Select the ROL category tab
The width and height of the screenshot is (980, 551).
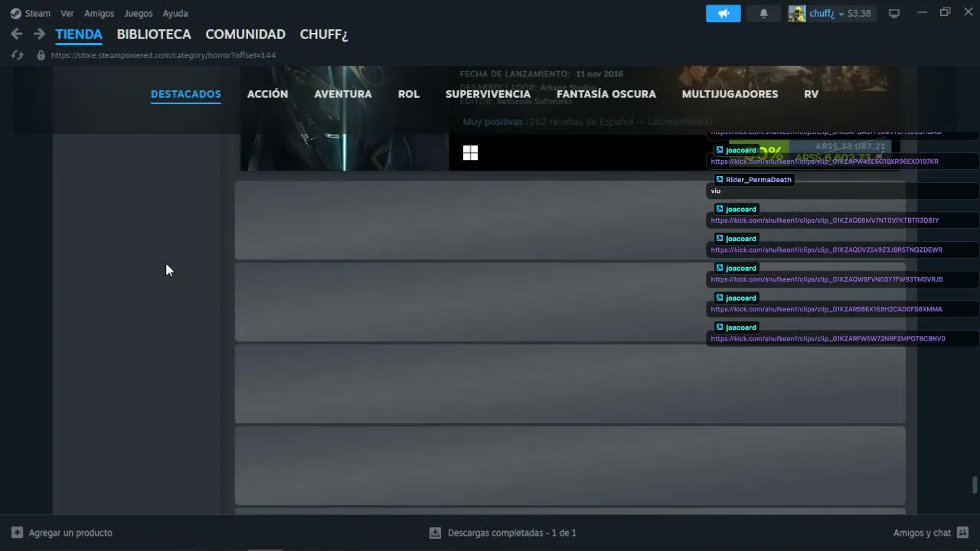409,94
